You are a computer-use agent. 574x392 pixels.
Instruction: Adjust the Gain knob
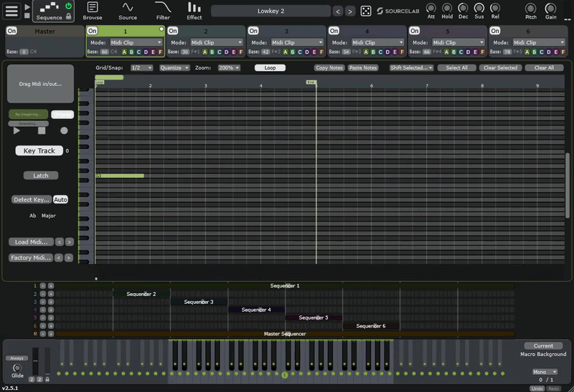coord(550,8)
